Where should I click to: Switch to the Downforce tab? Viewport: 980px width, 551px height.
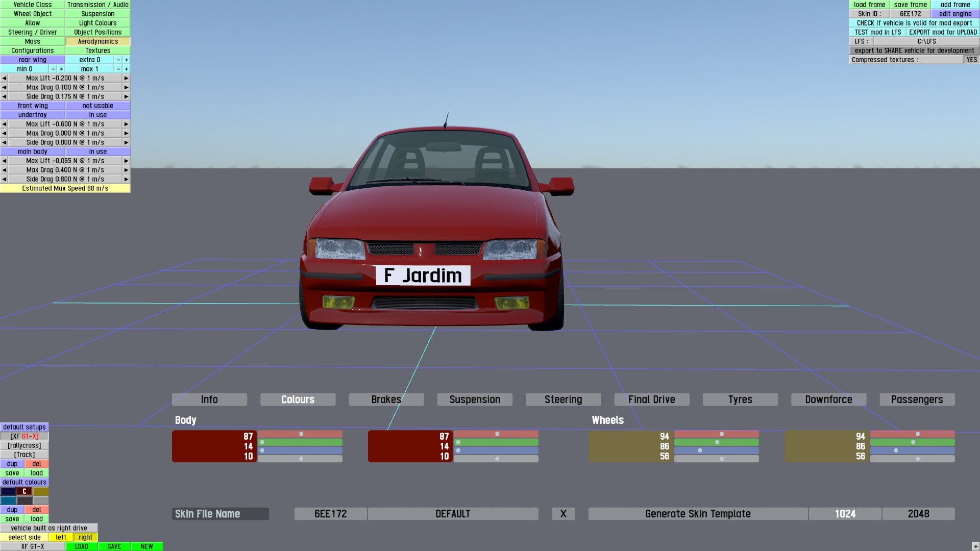click(x=828, y=399)
